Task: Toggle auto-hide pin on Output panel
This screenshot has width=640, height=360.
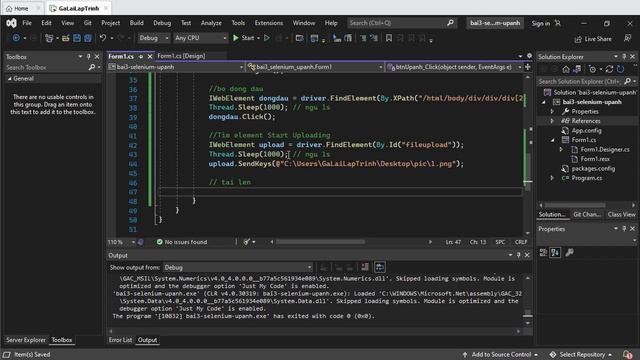Action: tap(518, 255)
